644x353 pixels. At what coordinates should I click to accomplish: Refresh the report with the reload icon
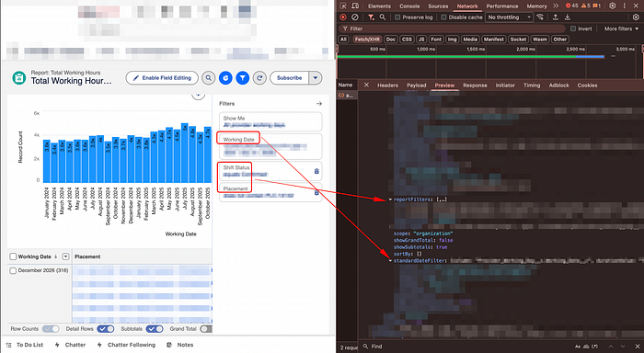[259, 77]
